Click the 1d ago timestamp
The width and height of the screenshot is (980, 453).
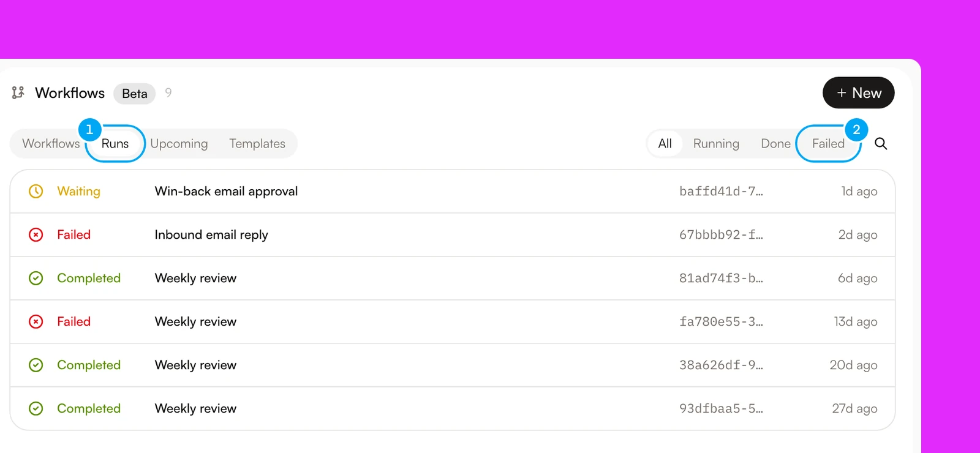coord(859,191)
